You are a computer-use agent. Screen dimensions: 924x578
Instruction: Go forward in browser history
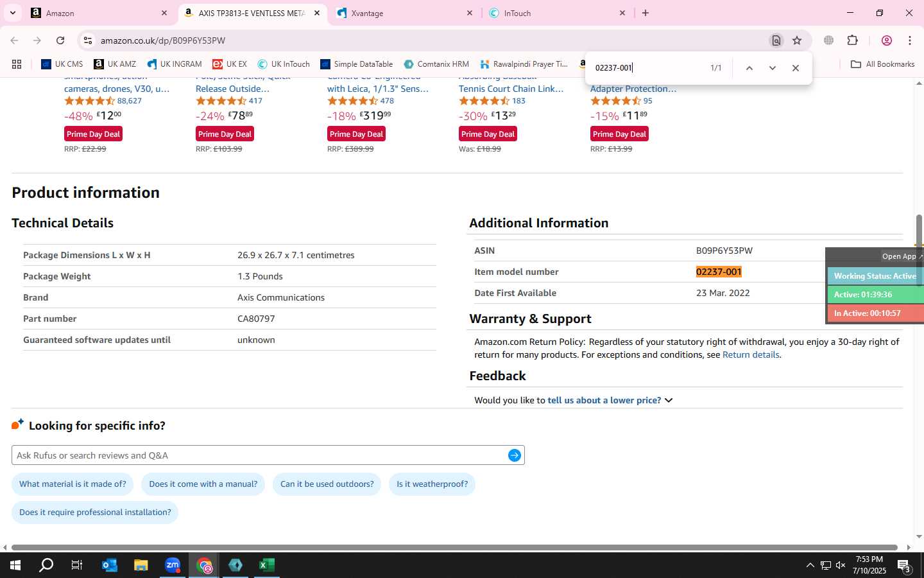tap(37, 40)
